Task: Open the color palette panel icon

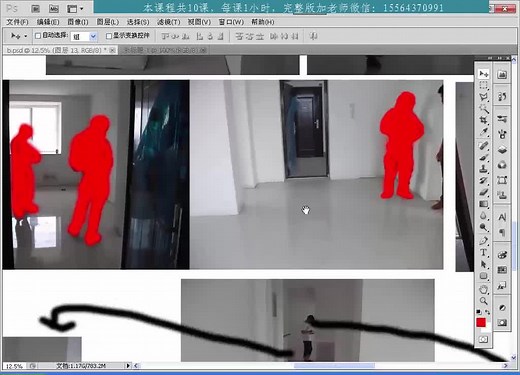Action: pos(502,255)
